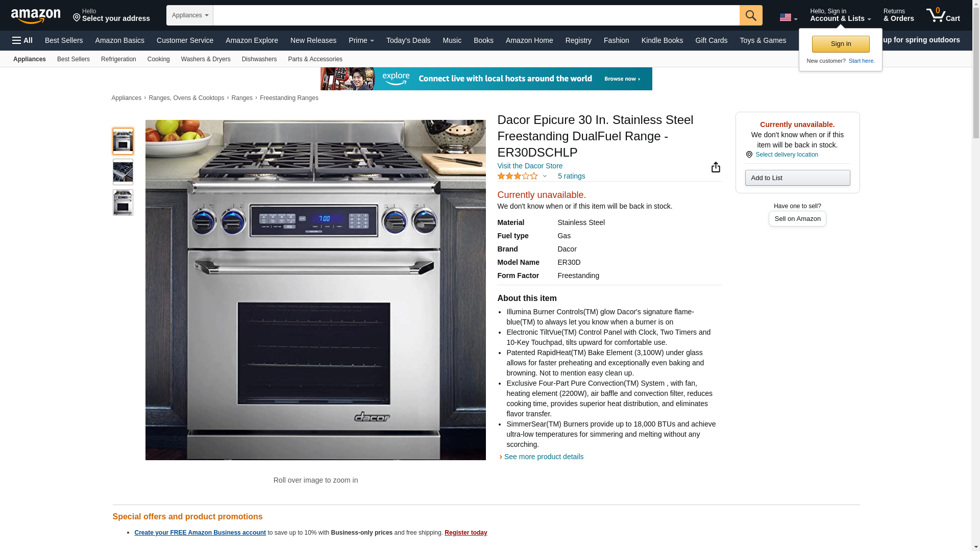Click the US flag language selector
Image resolution: width=980 pixels, height=551 pixels.
pyautogui.click(x=788, y=17)
